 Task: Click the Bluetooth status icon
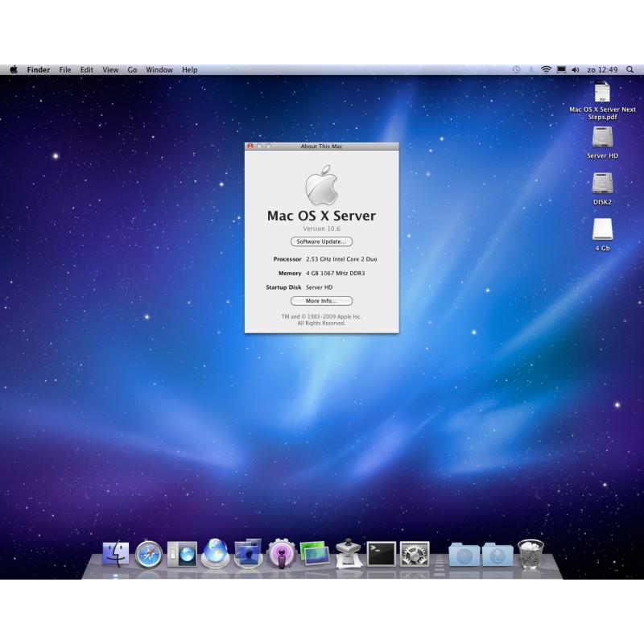(x=530, y=70)
